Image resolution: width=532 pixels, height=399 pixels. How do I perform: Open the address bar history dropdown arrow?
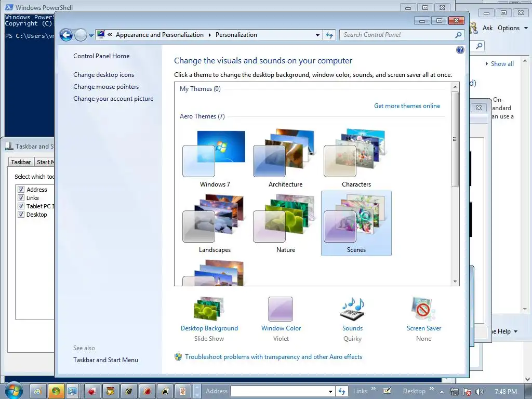(317, 35)
